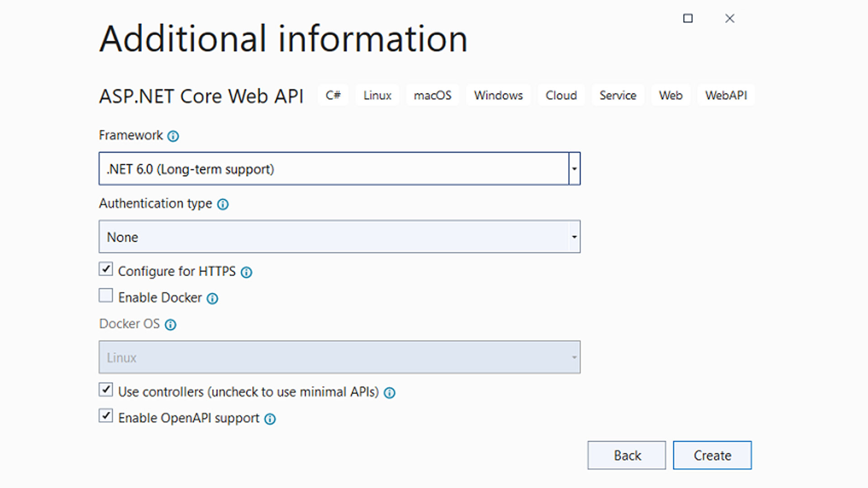
Task: Click the Cloud tag
Action: click(x=561, y=95)
